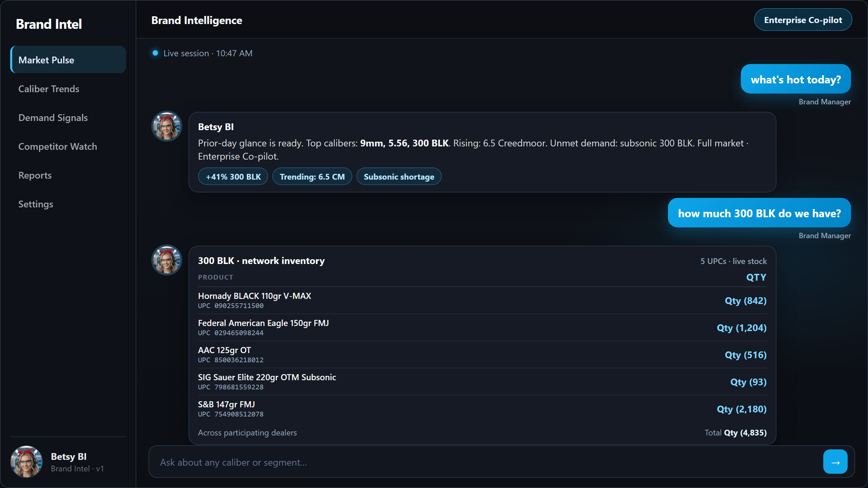The image size is (868, 488).
Task: Click the Enterprise Co-pilot button
Action: (x=803, y=20)
